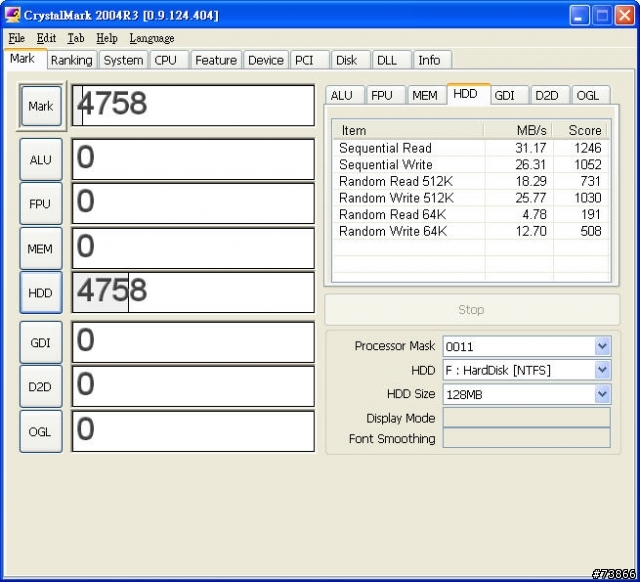Click the 1246 score value
Image resolution: width=640 pixels, height=582 pixels.
pos(588,148)
